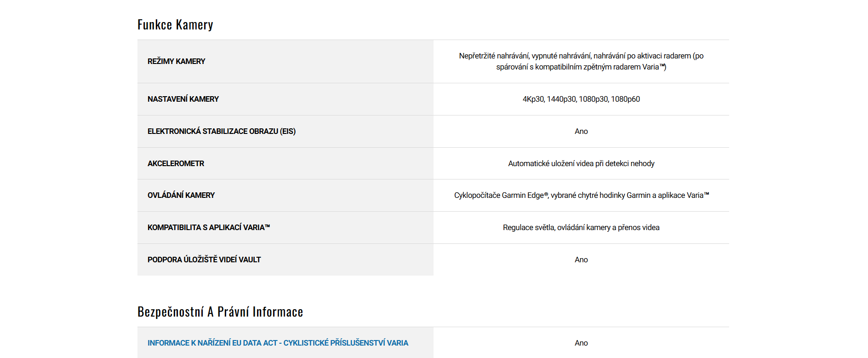This screenshot has height=358, width=868.
Task: Select the Elektronická stabilizace obrazu (EIS) label
Action: coord(221,131)
